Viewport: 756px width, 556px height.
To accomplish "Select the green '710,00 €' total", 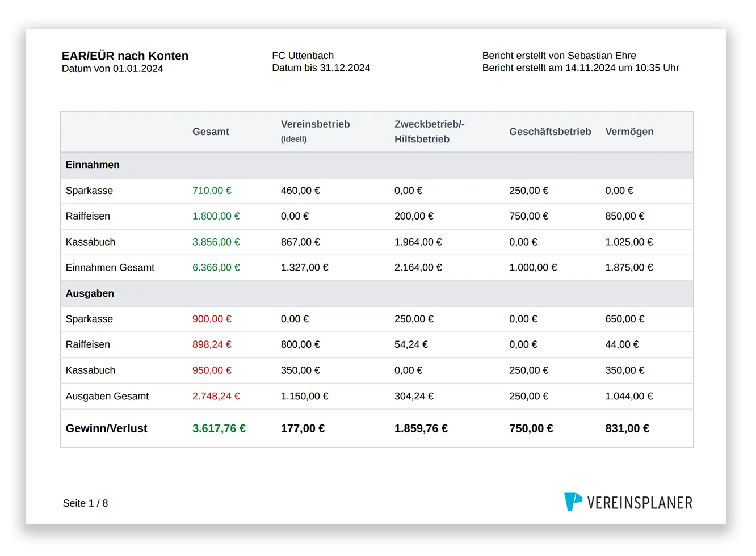I will pyautogui.click(x=212, y=191).
